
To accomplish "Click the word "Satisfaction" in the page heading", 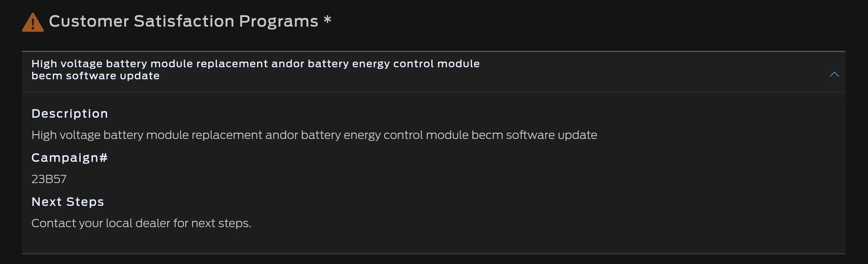I will tap(184, 21).
